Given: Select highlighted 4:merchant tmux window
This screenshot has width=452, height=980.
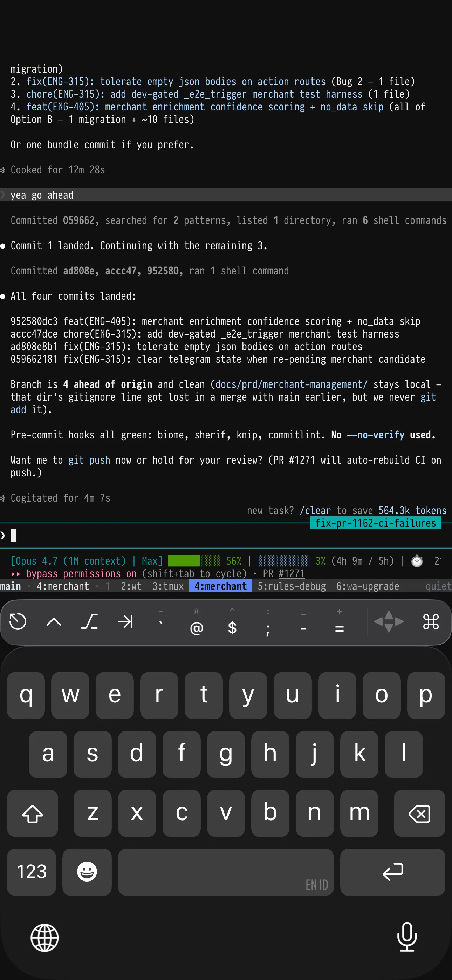Looking at the screenshot, I should 220,586.
